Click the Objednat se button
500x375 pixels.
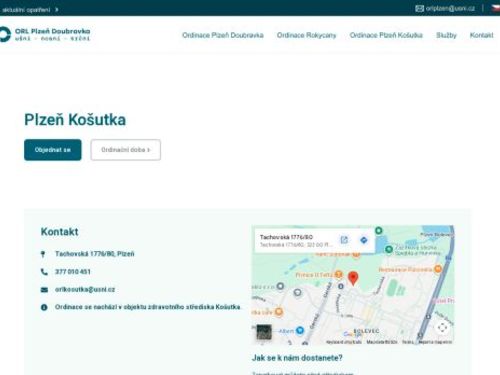(53, 150)
